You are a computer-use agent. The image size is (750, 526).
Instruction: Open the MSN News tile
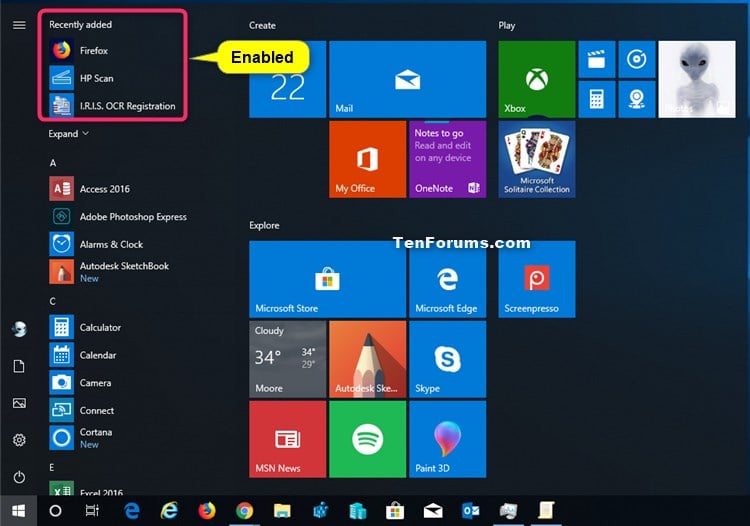coord(287,439)
